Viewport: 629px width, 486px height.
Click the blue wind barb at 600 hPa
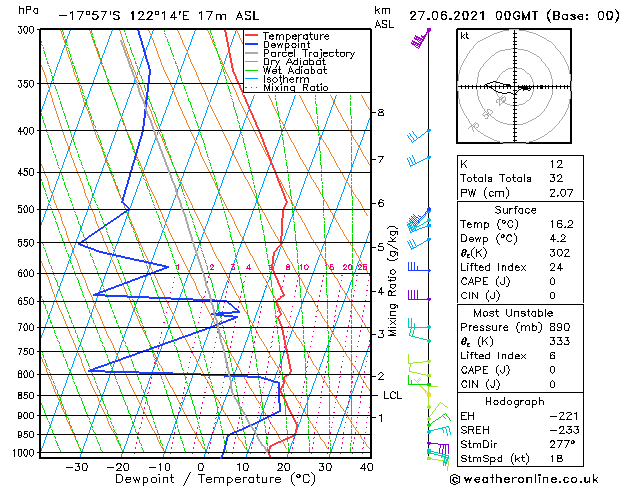pyautogui.click(x=419, y=267)
